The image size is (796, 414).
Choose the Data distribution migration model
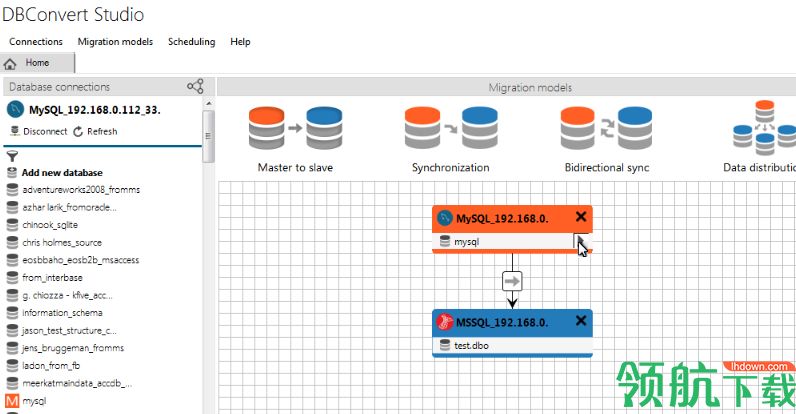pyautogui.click(x=761, y=136)
